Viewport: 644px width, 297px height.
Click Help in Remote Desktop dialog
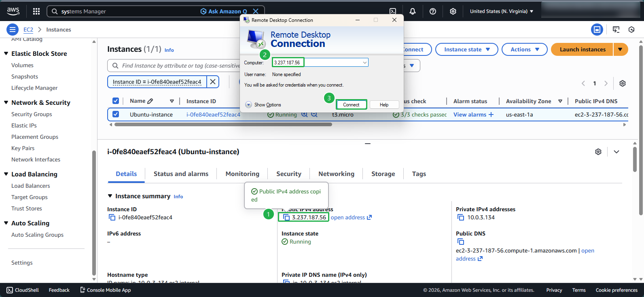[x=384, y=105]
